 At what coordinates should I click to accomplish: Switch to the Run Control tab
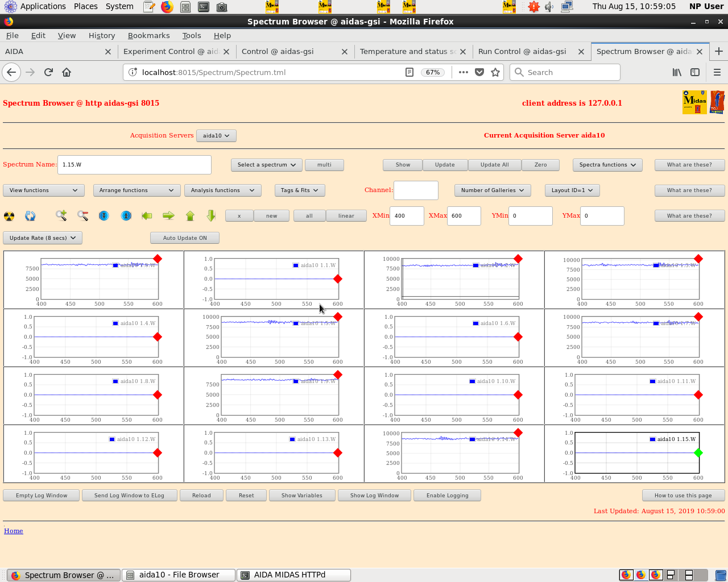pos(522,51)
